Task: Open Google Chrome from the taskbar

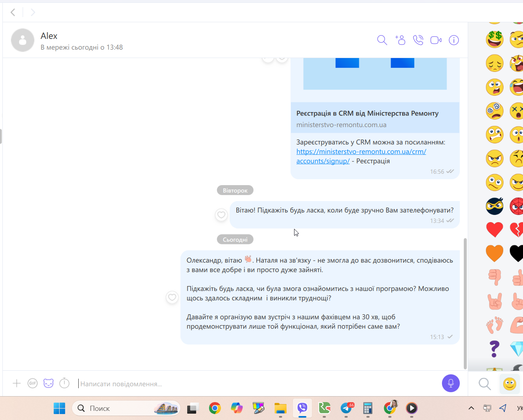Action: coord(215,408)
